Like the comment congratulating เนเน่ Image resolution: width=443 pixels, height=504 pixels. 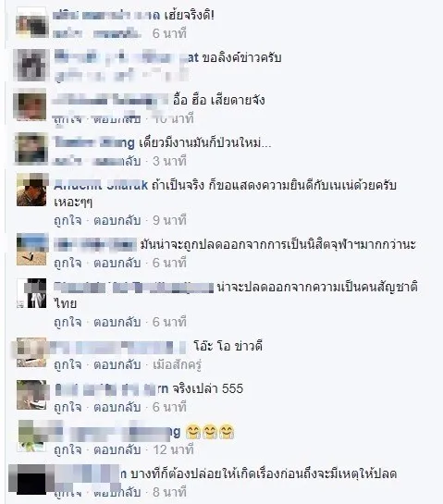click(x=68, y=220)
